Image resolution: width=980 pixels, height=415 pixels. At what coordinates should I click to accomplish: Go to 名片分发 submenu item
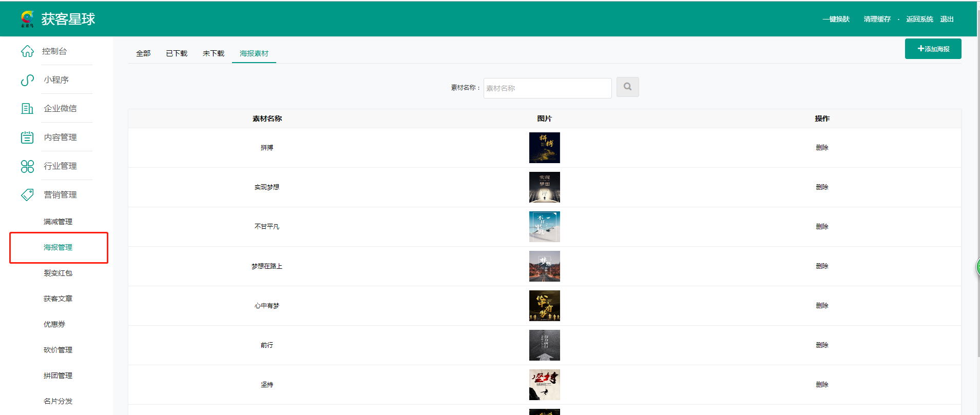[x=58, y=401]
